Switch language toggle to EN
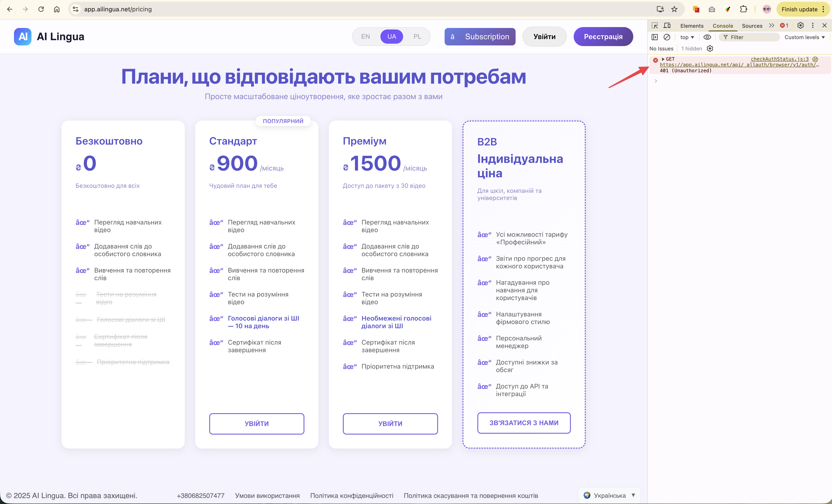This screenshot has width=832, height=504. [365, 36]
